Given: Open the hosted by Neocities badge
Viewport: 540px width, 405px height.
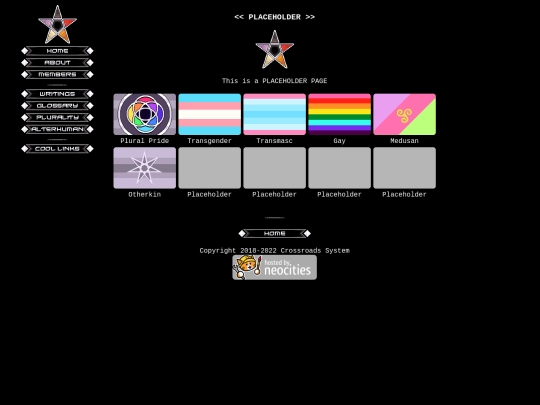Looking at the screenshot, I should pyautogui.click(x=274, y=267).
